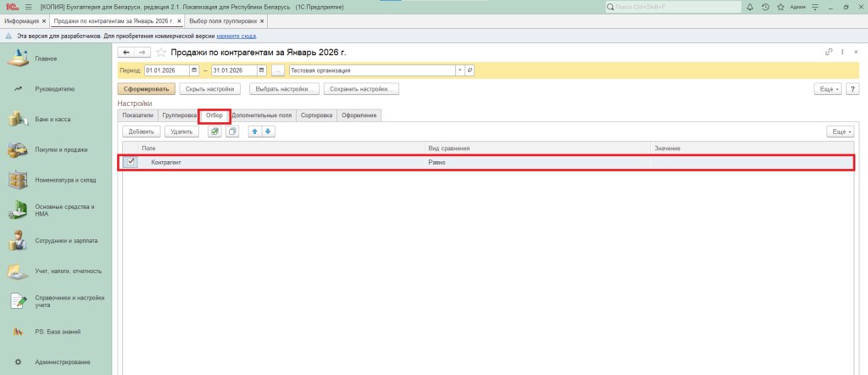Move the filter row up with blue arrow
The width and height of the screenshot is (868, 375).
coord(254,132)
